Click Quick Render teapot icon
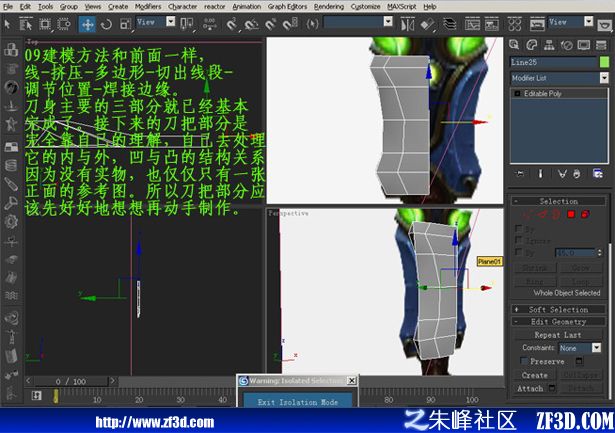Screen dimensions: 615x433 605,25
